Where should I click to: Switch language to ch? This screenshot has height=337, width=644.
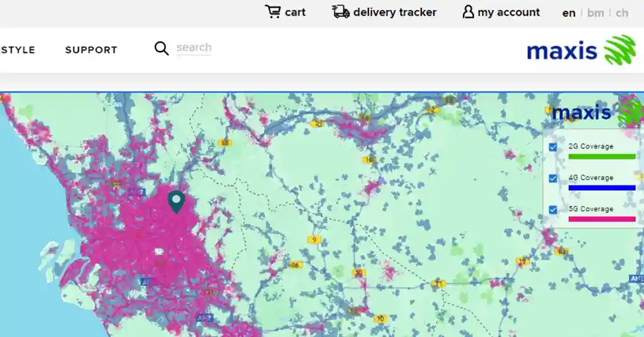pos(622,13)
